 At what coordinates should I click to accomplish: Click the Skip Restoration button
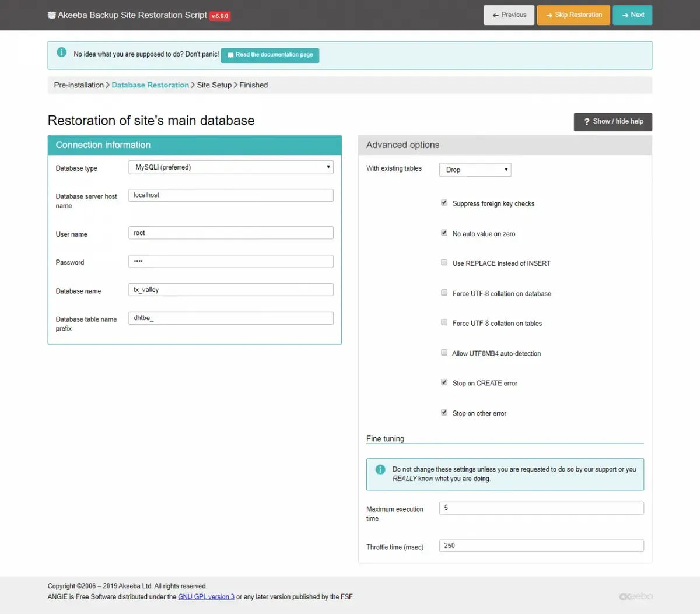point(573,15)
